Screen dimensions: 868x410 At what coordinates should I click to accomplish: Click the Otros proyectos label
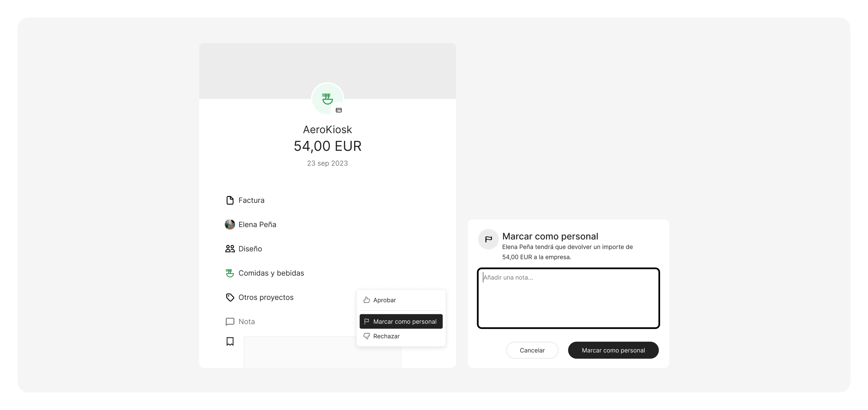266,297
